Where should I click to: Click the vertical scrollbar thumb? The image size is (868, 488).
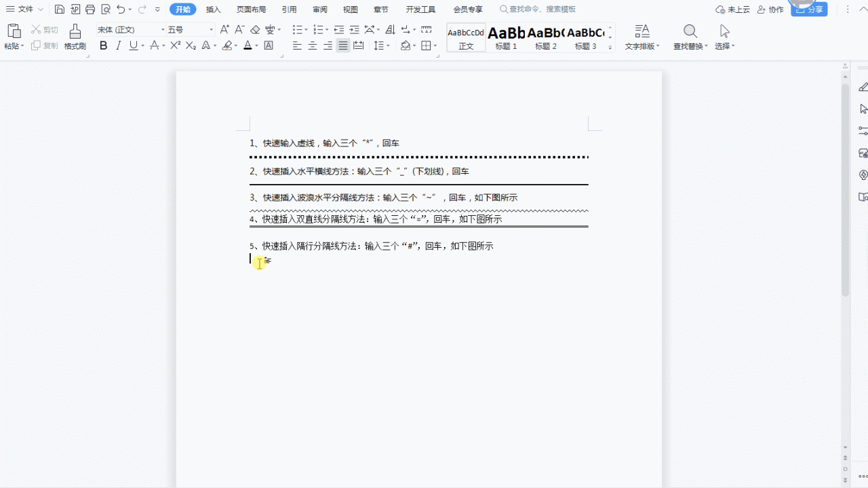(845, 190)
